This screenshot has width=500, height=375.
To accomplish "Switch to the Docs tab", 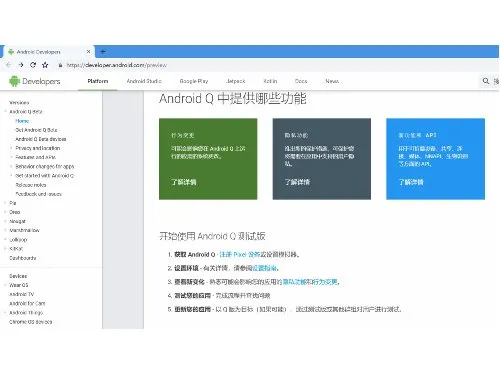I will coord(301,81).
